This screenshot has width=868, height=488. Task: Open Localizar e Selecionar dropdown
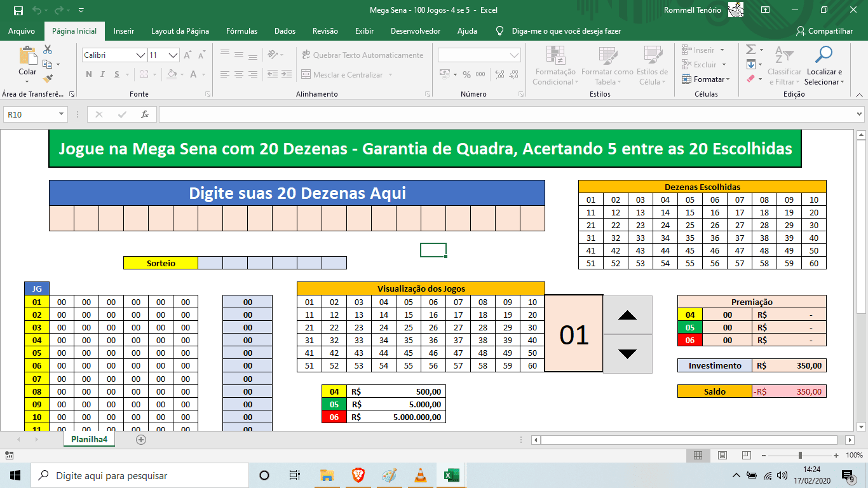824,66
